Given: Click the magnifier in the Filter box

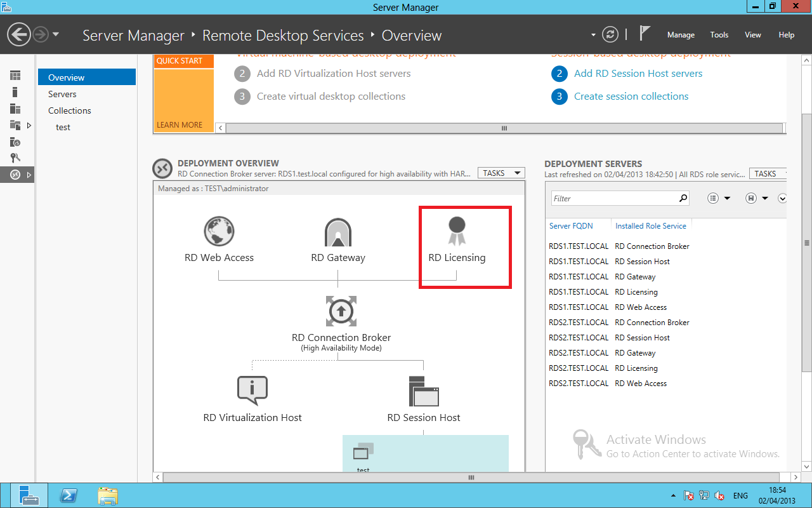Looking at the screenshot, I should point(683,198).
